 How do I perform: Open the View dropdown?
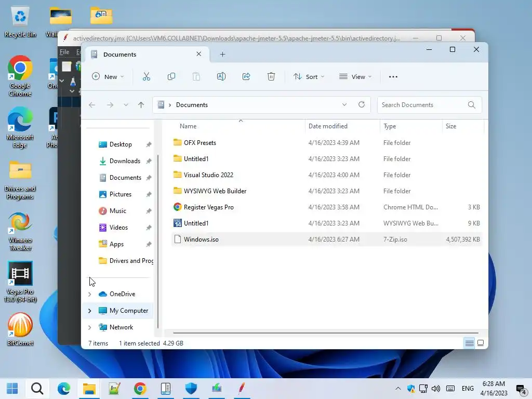tap(355, 77)
